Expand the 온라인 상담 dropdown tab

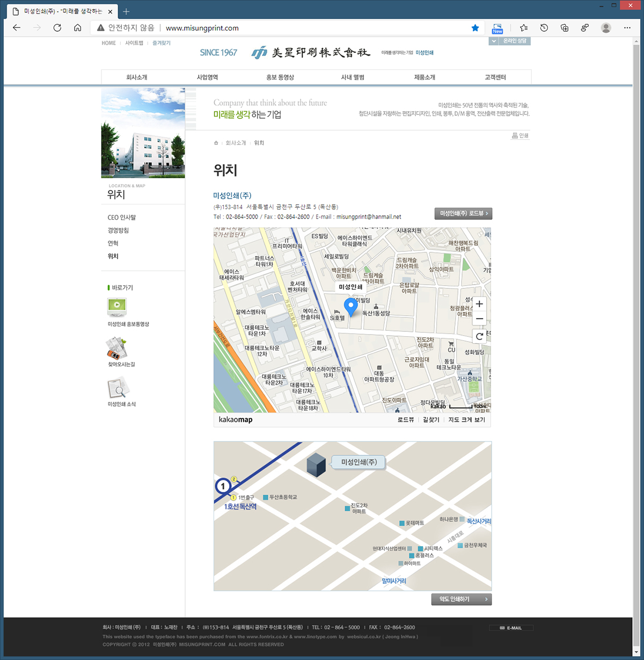509,41
